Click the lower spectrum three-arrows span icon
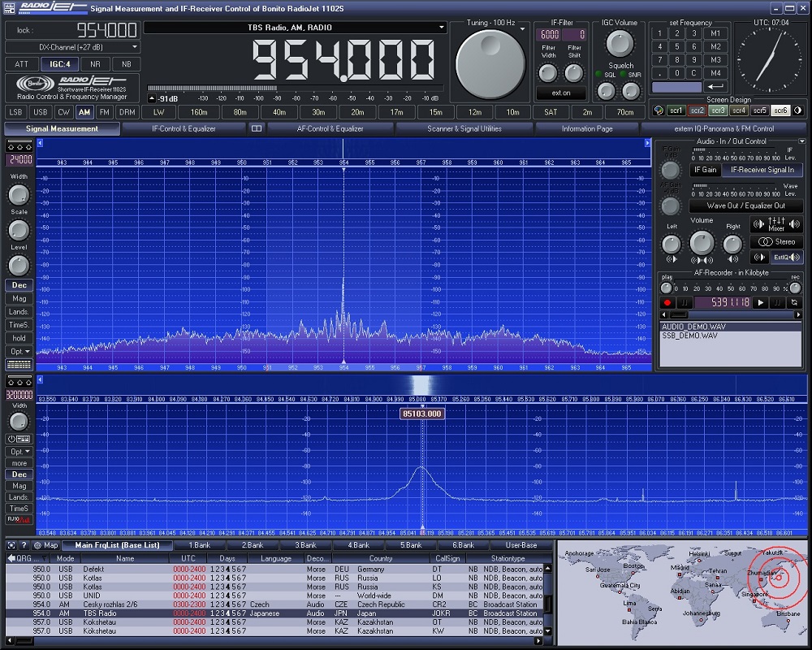The height and width of the screenshot is (650, 812). [19, 382]
